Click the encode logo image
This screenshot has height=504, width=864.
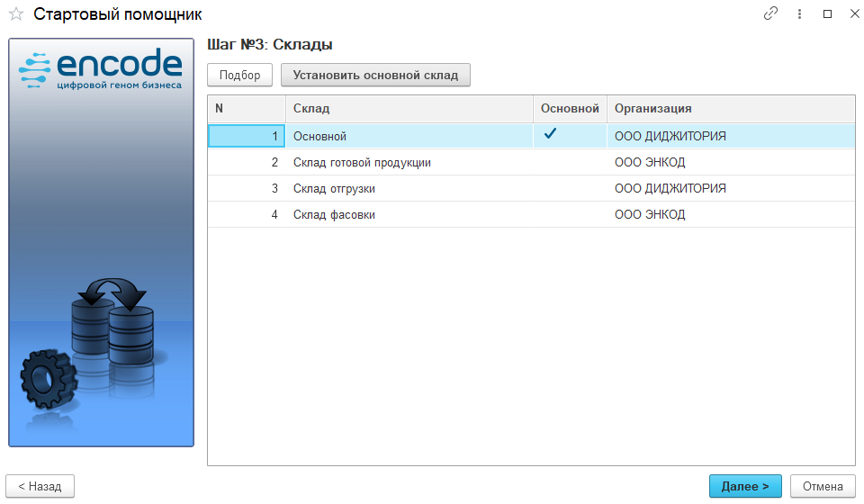click(x=101, y=70)
